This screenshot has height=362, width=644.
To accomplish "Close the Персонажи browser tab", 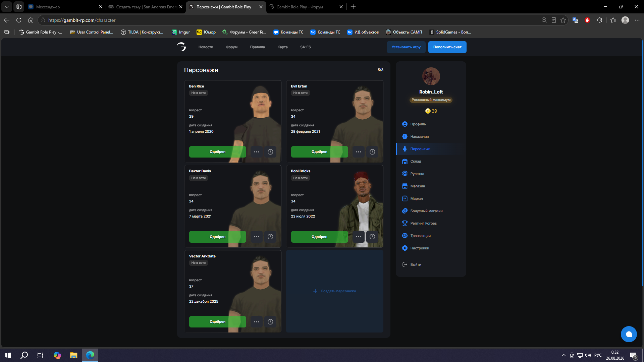I will (x=261, y=7).
